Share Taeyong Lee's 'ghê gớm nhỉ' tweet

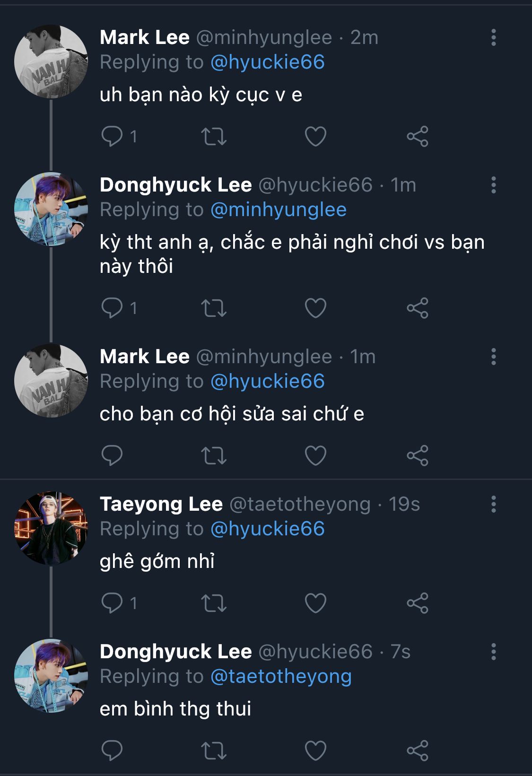[x=417, y=603]
